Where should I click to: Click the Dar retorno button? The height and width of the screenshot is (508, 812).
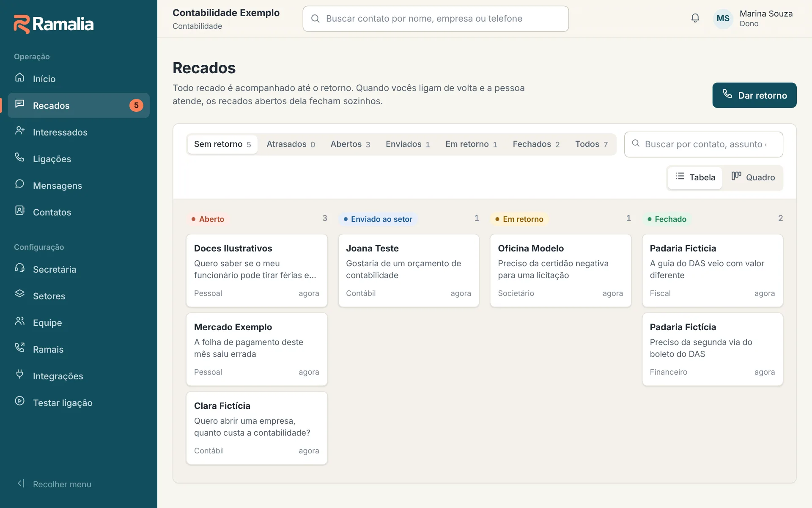(754, 95)
